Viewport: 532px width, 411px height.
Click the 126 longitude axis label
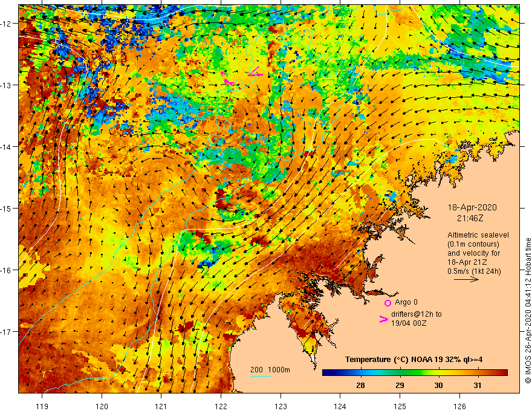(x=459, y=406)
